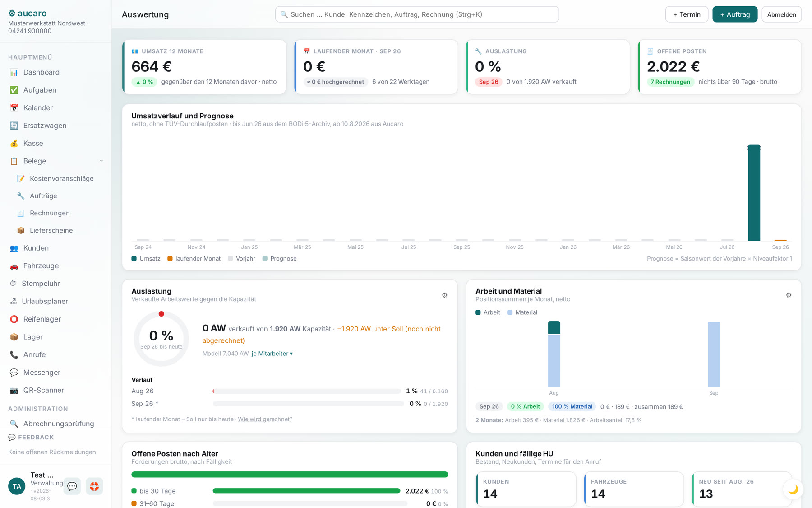Open the NEU SEIT AUG. 26 card

click(742, 489)
